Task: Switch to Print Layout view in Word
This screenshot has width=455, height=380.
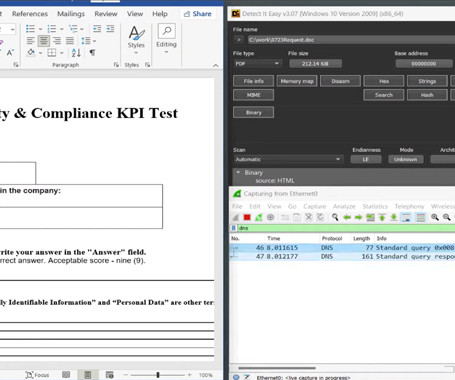Action: pyautogui.click(x=88, y=375)
